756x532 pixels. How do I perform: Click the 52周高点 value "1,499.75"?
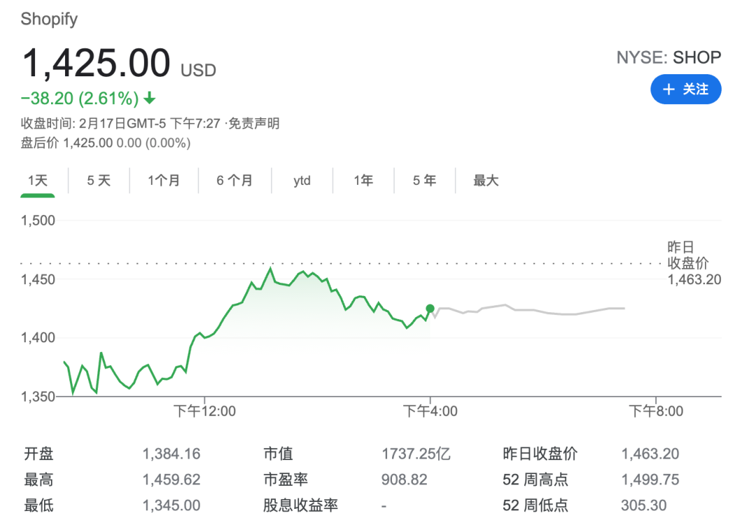[x=652, y=479]
